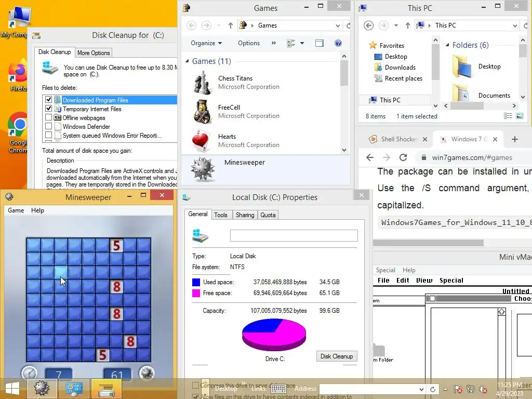Check the Windows Defender checkbox

click(x=48, y=126)
